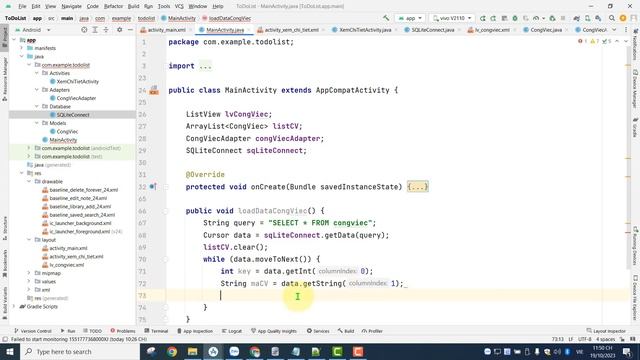Expand the mipmap folder

(x=29, y=273)
